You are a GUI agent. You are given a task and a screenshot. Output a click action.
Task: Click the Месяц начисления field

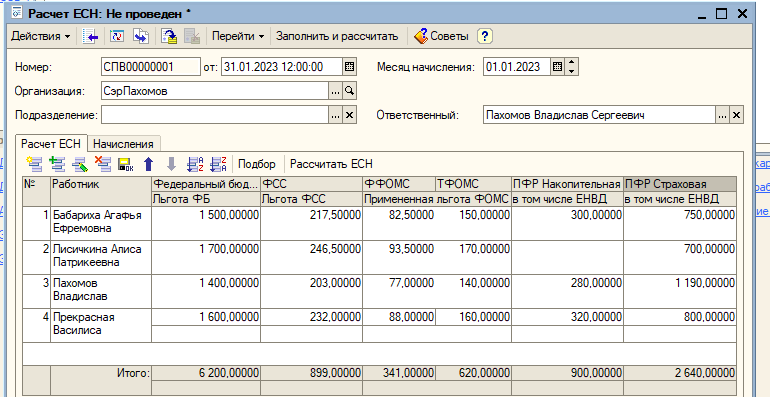(x=516, y=67)
